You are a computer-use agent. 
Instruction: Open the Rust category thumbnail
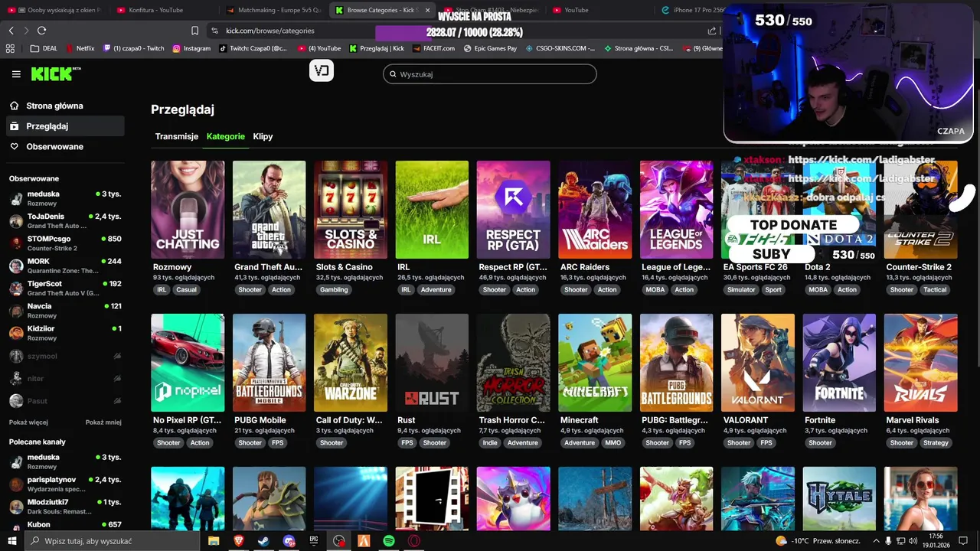(x=432, y=363)
